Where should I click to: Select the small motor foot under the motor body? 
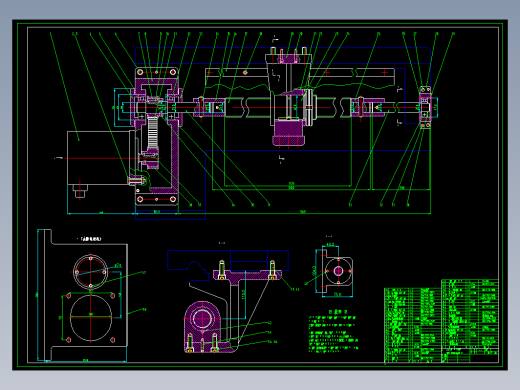click(x=80, y=191)
